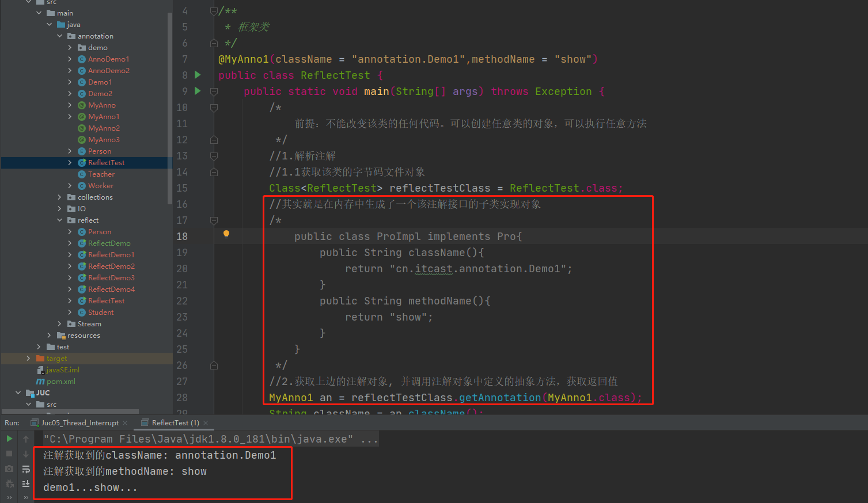Rerun ReflectTest with the green run button
Screen dimensions: 868x503
9,439
